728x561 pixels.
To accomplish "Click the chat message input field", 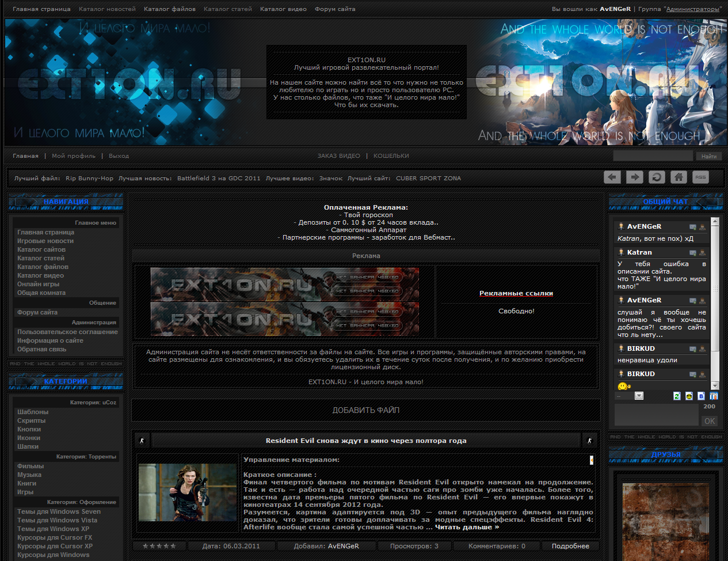I will 656,415.
